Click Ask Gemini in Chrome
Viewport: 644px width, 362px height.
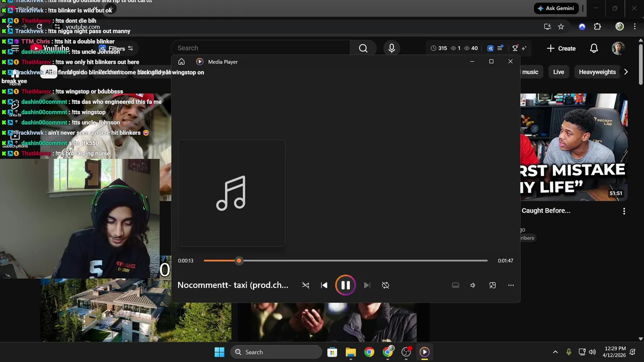[557, 9]
